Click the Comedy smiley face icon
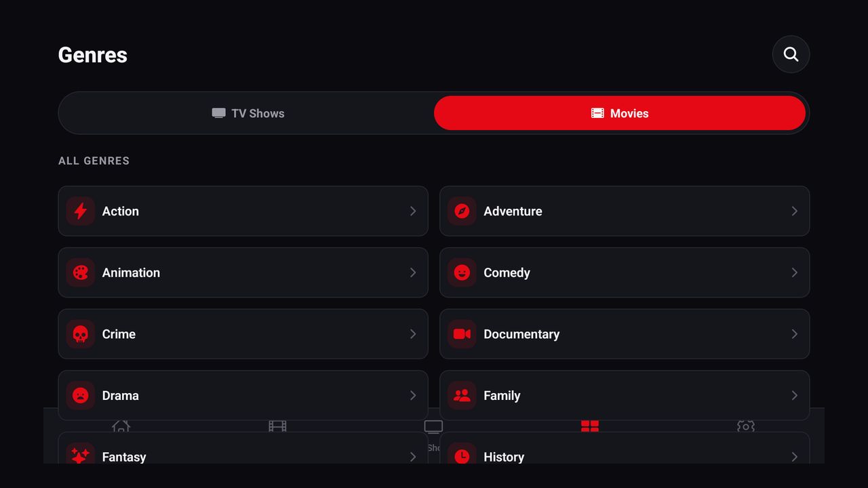Image resolution: width=868 pixels, height=488 pixels. pyautogui.click(x=462, y=272)
